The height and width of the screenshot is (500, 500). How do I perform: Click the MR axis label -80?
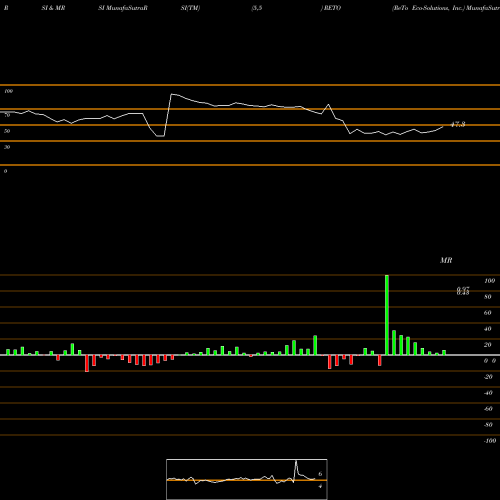click(x=488, y=425)
